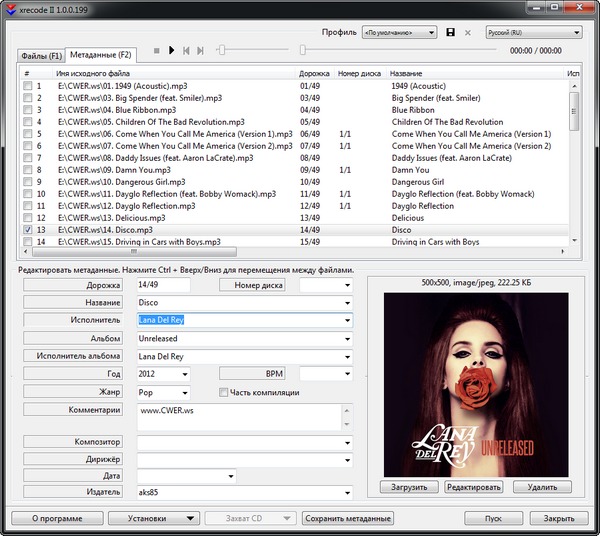
Task: Click the xrecode app icon in the title bar
Action: click(9, 8)
